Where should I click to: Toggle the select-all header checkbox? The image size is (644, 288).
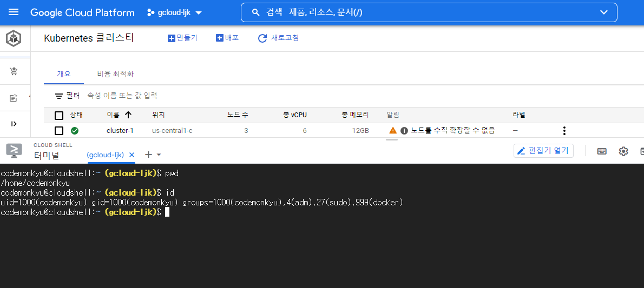[x=59, y=115]
